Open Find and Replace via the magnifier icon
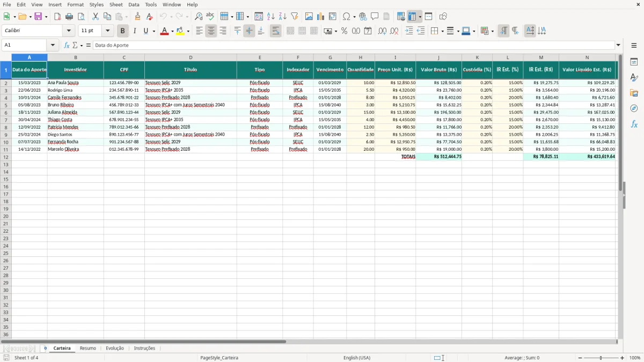 coord(199,17)
